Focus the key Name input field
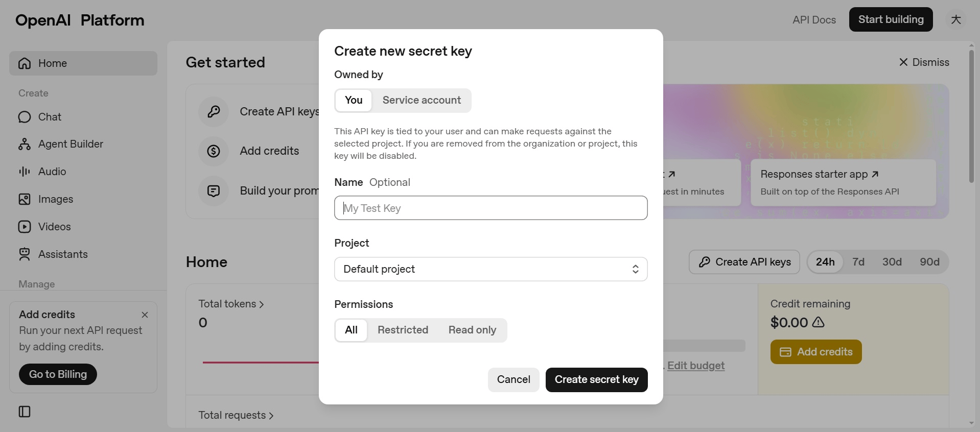The width and height of the screenshot is (980, 432). 491,208
